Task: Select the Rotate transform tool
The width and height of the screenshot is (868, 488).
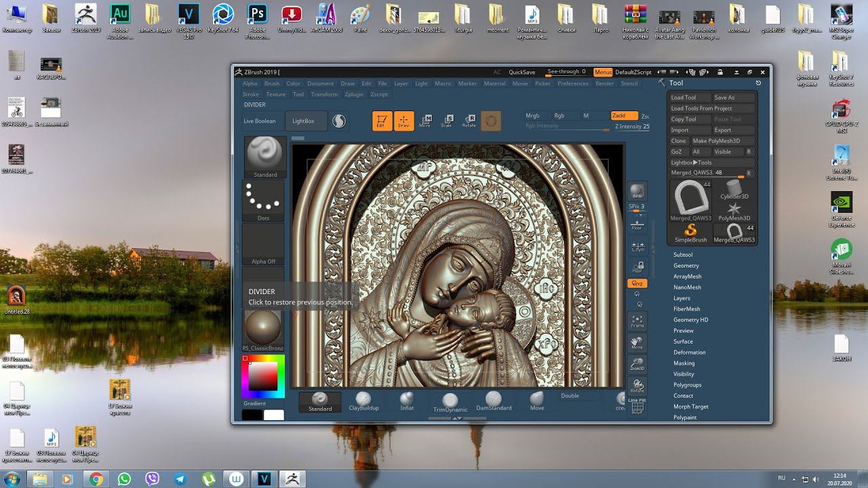Action: coord(469,121)
